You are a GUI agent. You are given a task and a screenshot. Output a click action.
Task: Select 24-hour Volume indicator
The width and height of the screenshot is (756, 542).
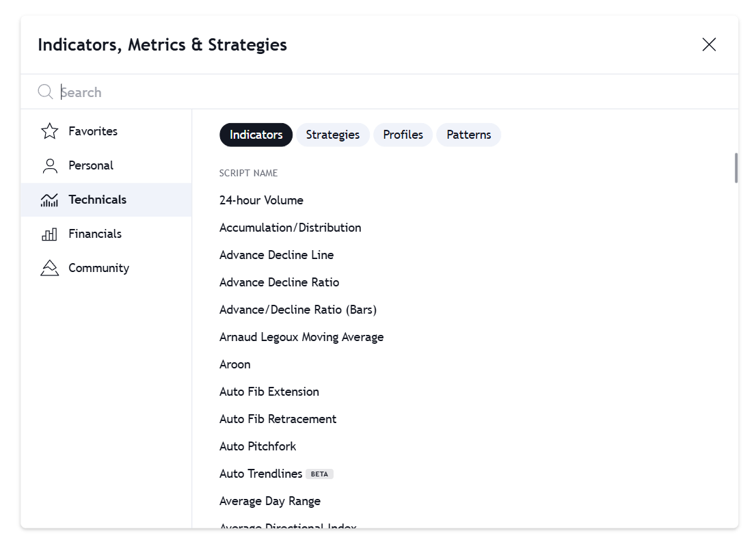pyautogui.click(x=262, y=200)
